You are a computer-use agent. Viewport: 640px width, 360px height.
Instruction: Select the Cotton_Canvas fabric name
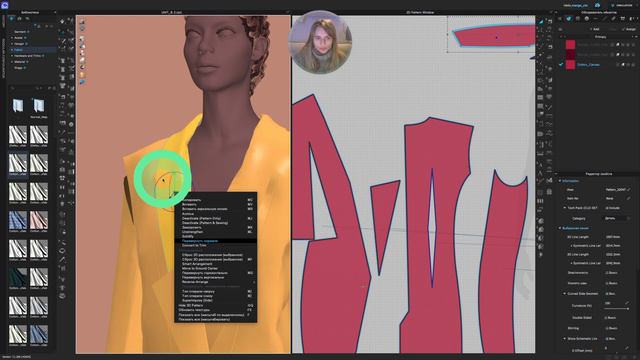pyautogui.click(x=588, y=64)
